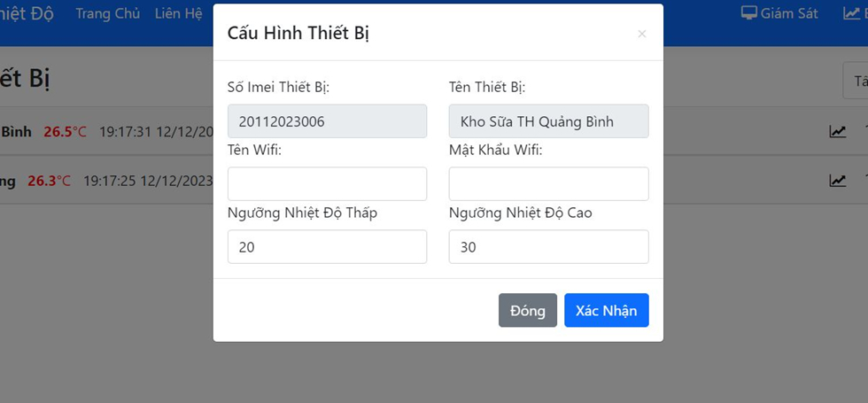Click the chart icon in the top navbar
The image size is (868, 403).
(x=852, y=13)
